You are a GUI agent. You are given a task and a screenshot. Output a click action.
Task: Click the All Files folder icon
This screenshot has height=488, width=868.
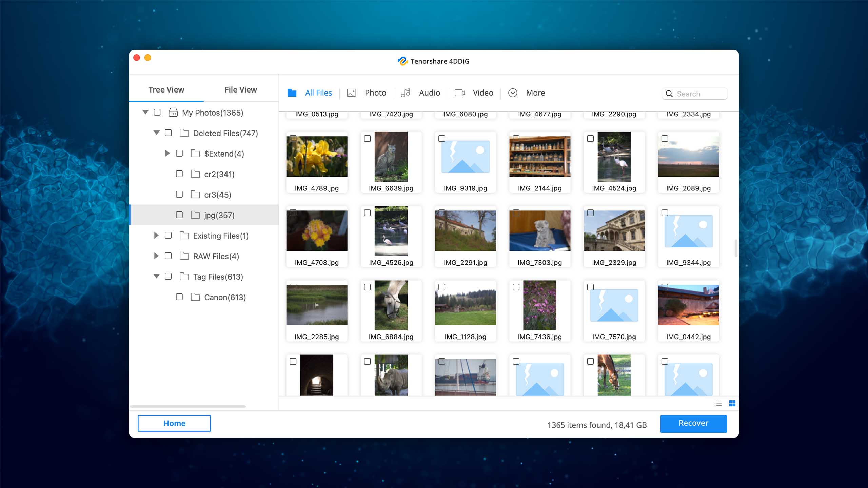(x=292, y=93)
